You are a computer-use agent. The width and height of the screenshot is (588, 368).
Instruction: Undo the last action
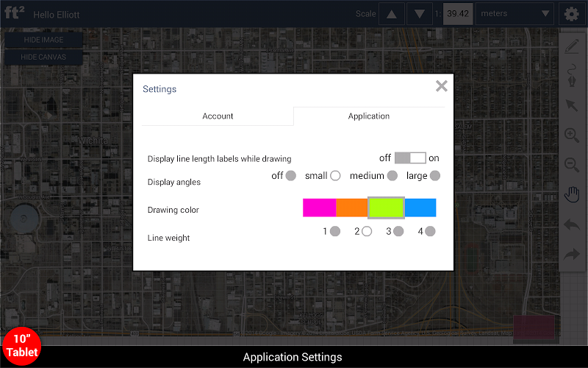pos(571,224)
